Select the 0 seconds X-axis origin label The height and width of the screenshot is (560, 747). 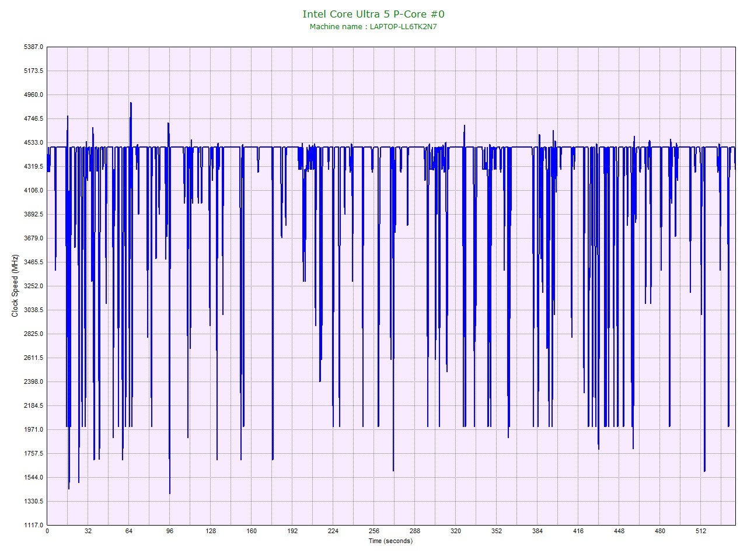pyautogui.click(x=47, y=531)
